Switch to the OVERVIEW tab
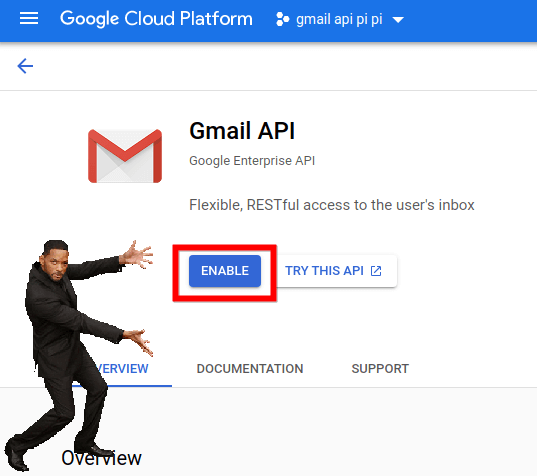 [x=122, y=369]
